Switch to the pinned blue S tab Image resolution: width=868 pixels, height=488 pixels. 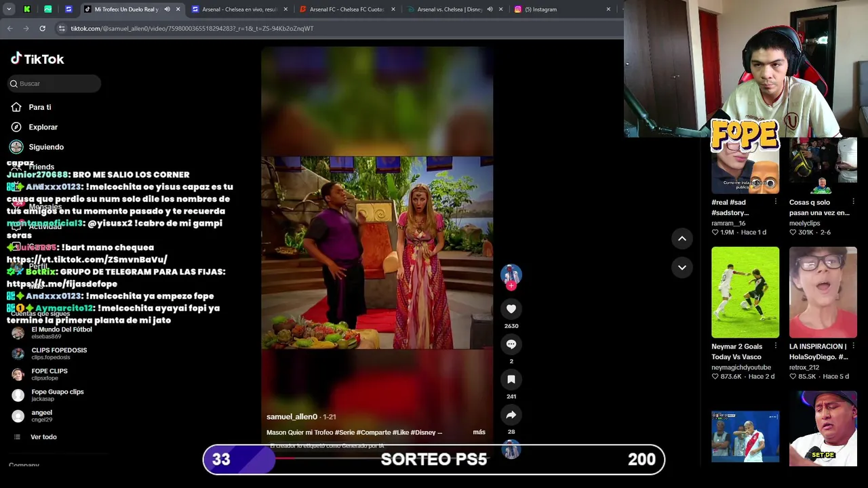68,9
